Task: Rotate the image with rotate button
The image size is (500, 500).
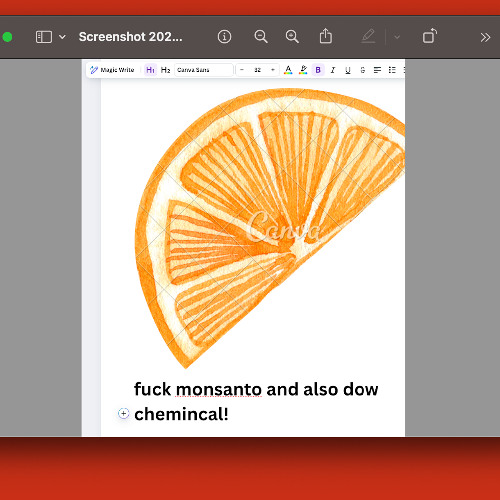Action: (430, 36)
